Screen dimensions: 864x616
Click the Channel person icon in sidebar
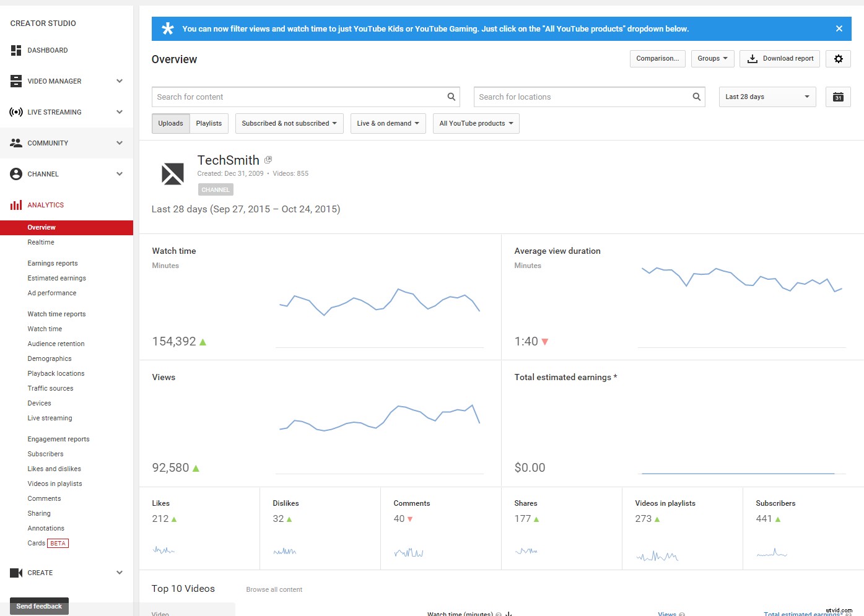[15, 174]
